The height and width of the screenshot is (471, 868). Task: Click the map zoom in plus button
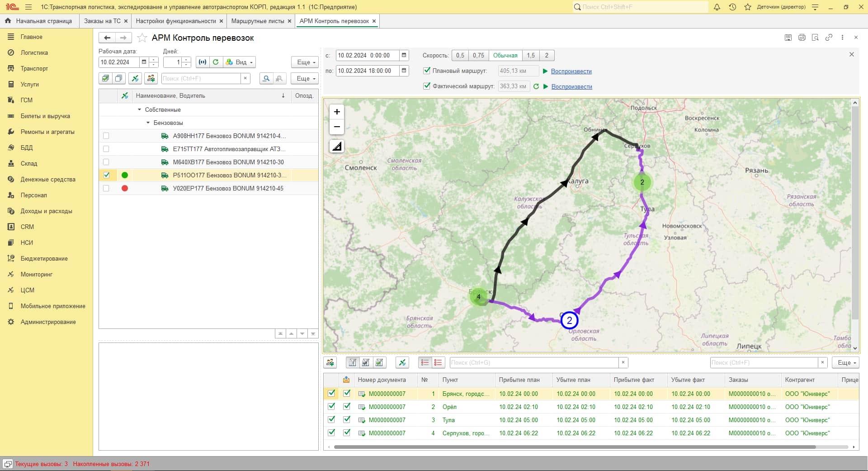coord(337,112)
